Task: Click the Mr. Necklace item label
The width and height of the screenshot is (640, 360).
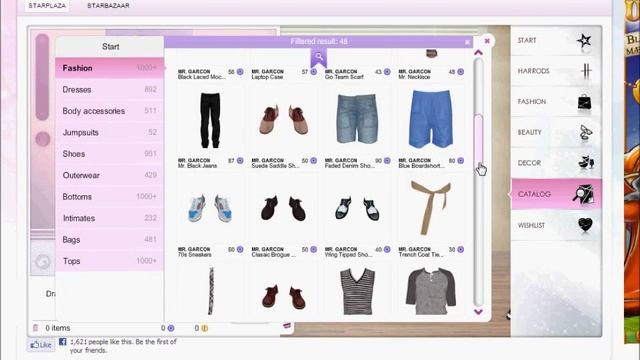Action: pos(414,77)
